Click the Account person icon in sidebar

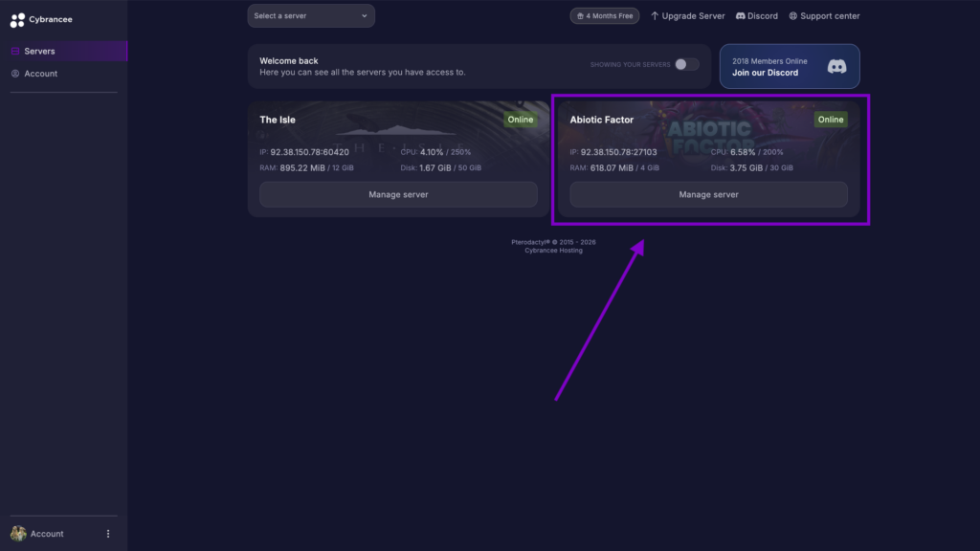(x=15, y=74)
